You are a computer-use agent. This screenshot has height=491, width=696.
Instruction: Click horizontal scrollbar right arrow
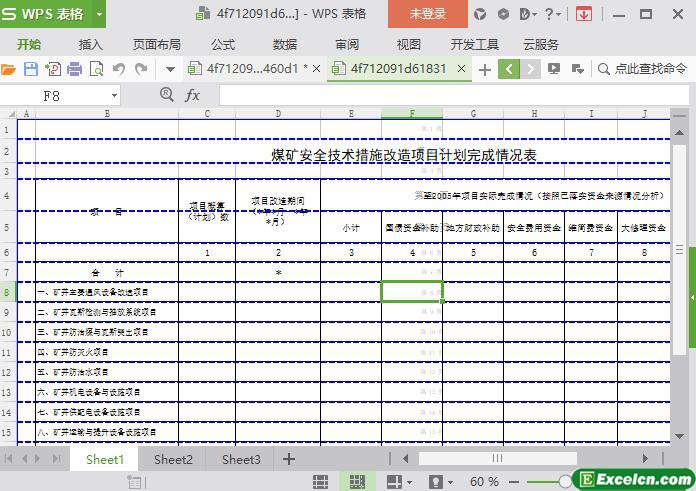tap(645, 458)
